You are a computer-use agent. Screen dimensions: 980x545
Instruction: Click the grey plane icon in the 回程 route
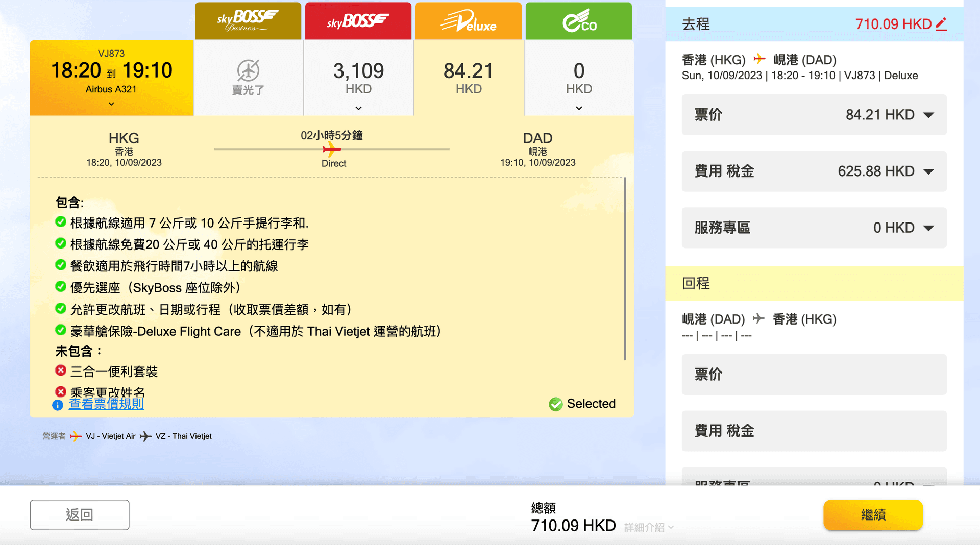coord(758,318)
